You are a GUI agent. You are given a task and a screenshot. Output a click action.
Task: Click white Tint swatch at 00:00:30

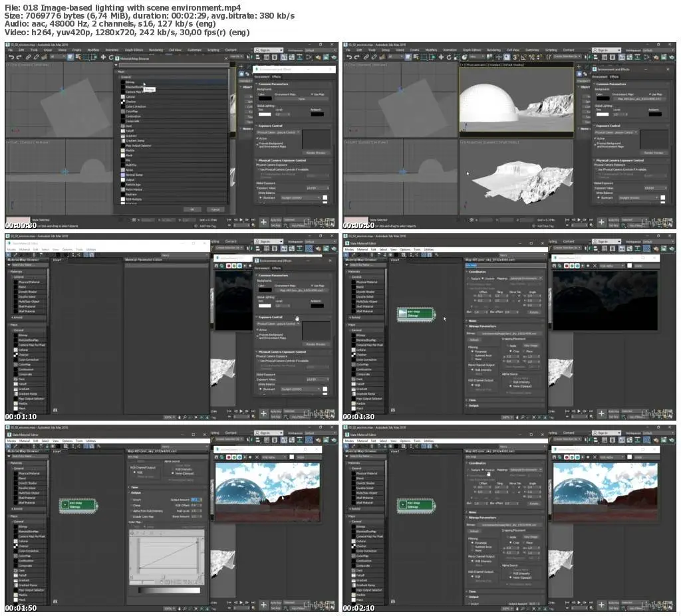click(265, 114)
